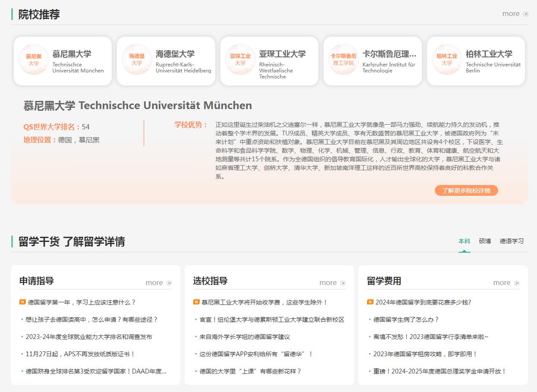The height and width of the screenshot is (392, 537).
Task: Open the 德语学习 tab
Action: pyautogui.click(x=512, y=241)
